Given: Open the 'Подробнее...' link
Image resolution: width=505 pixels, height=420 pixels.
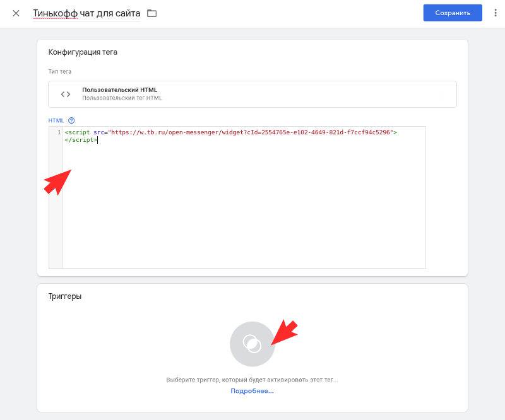Looking at the screenshot, I should 252,391.
